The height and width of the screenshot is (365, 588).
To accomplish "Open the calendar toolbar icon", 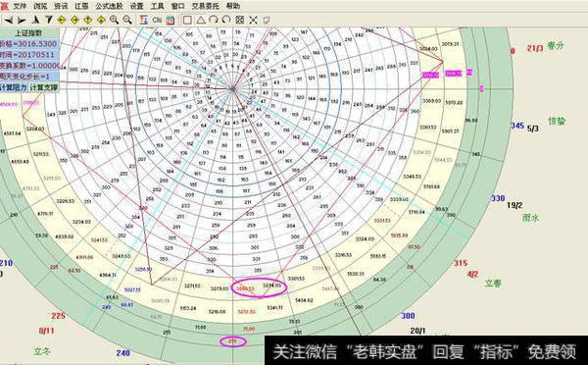I will click(x=171, y=20).
